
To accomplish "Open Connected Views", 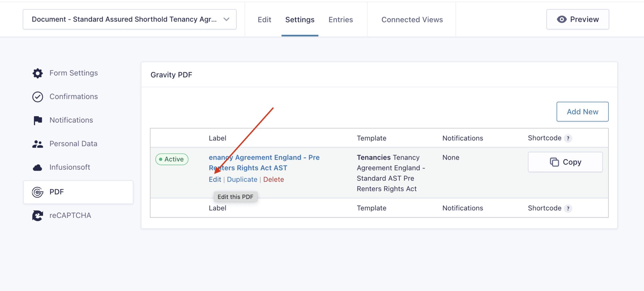I will tap(412, 20).
